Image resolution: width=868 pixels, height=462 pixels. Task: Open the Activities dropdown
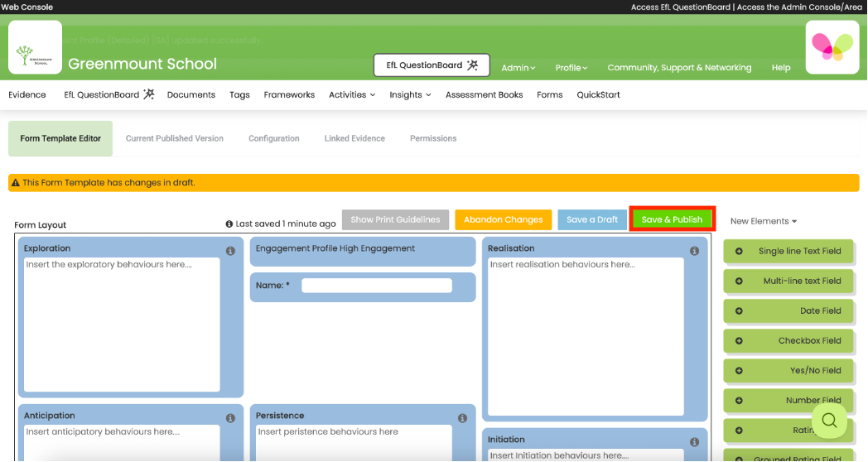(352, 94)
